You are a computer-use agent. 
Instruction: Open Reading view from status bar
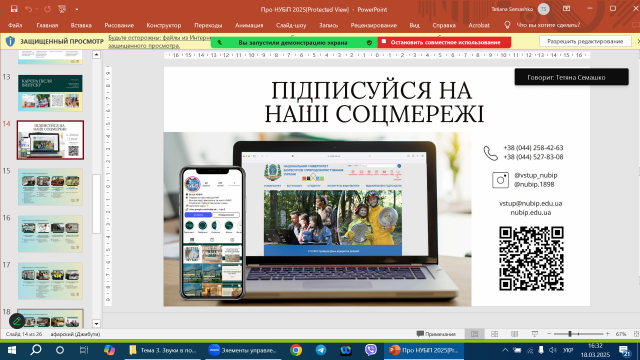pos(514,334)
